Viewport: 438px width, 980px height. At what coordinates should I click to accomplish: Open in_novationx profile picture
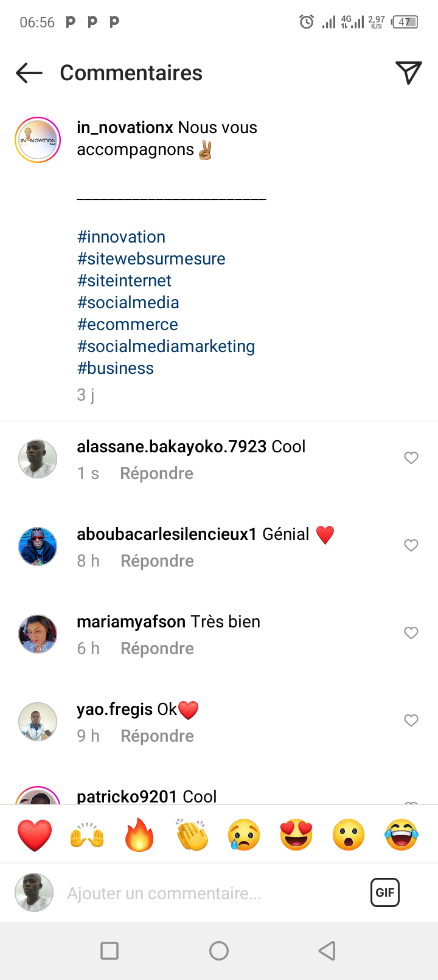point(38,140)
